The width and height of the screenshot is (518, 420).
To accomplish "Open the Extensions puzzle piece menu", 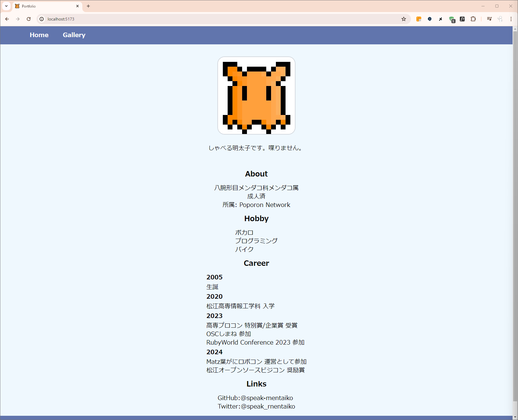I will pyautogui.click(x=473, y=19).
